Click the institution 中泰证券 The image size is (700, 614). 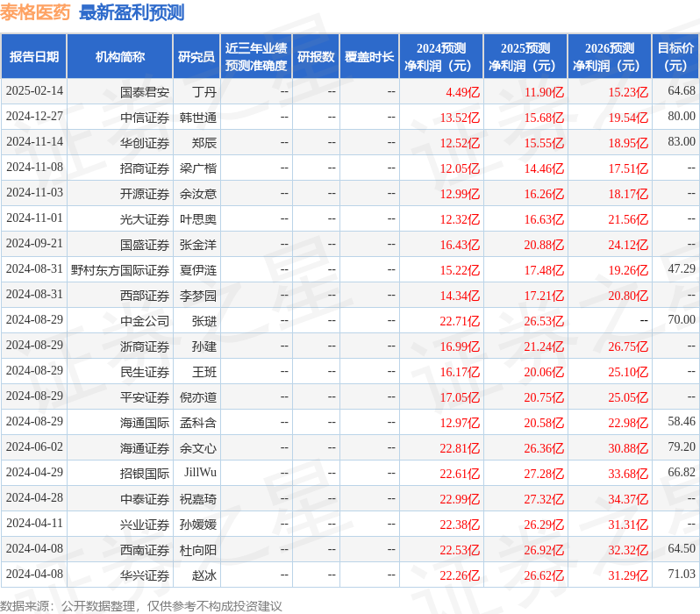pos(145,499)
